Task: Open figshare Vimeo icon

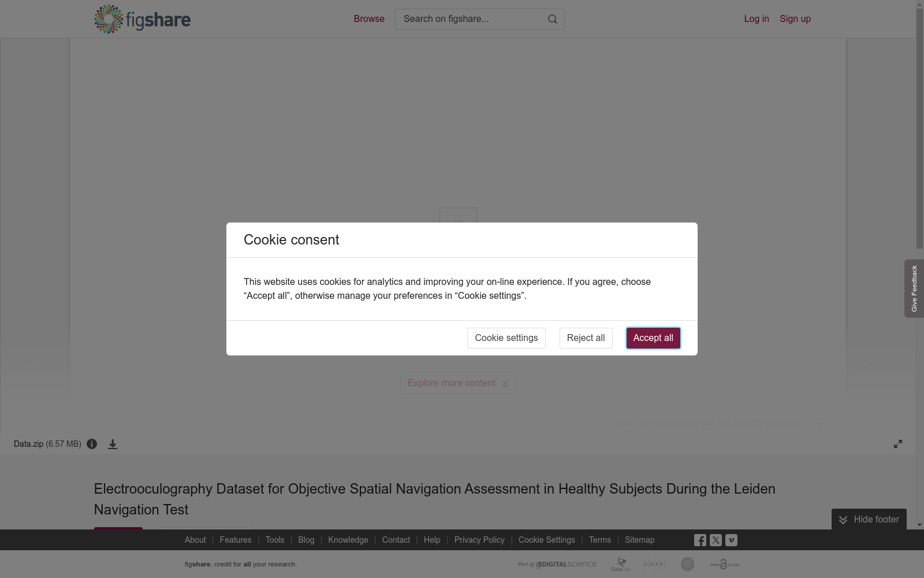Action: point(731,540)
